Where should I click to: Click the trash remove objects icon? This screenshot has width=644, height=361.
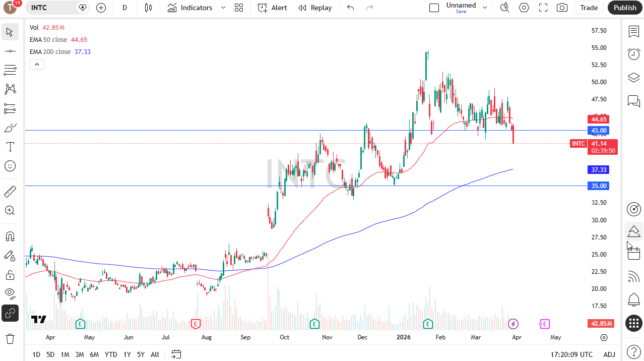pyautogui.click(x=10, y=338)
